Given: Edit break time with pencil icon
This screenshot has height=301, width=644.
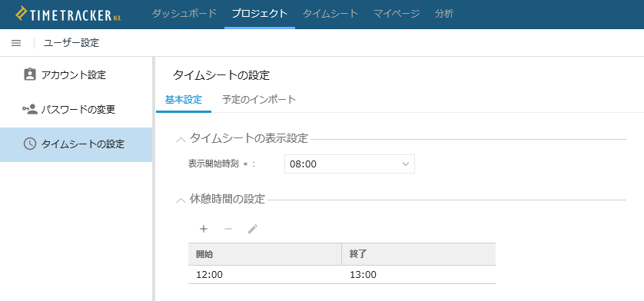Looking at the screenshot, I should point(253,229).
